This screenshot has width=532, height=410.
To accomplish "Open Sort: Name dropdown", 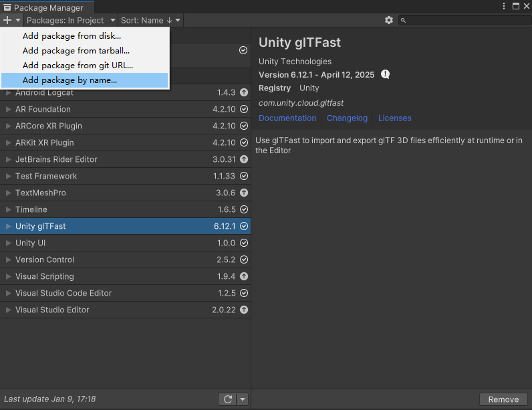I will tap(150, 20).
